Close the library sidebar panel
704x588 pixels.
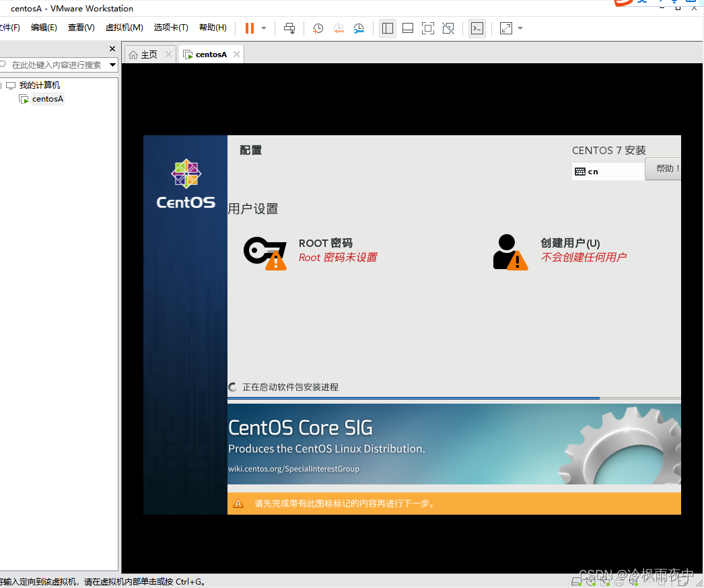point(112,48)
